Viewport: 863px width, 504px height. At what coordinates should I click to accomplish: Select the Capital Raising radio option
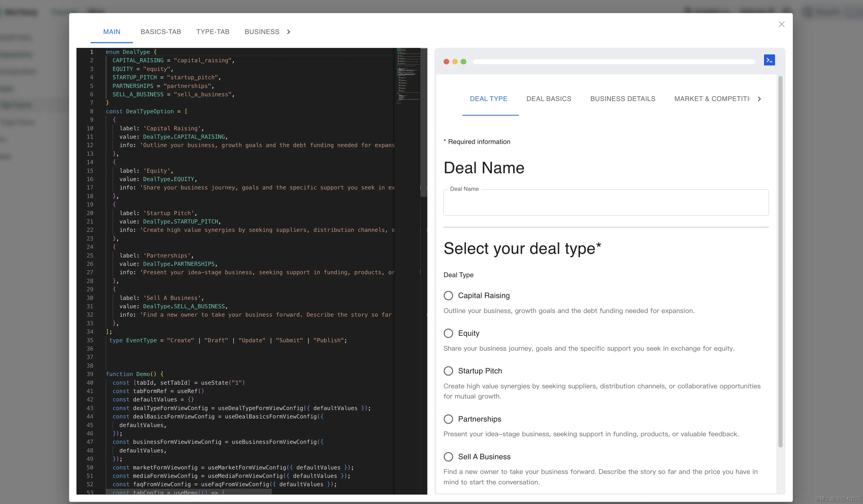pos(448,295)
